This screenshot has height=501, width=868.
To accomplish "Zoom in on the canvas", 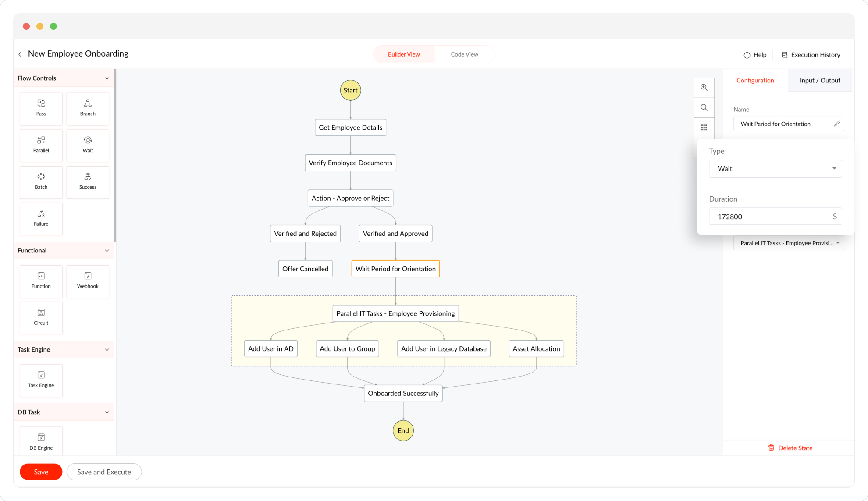I will 704,88.
